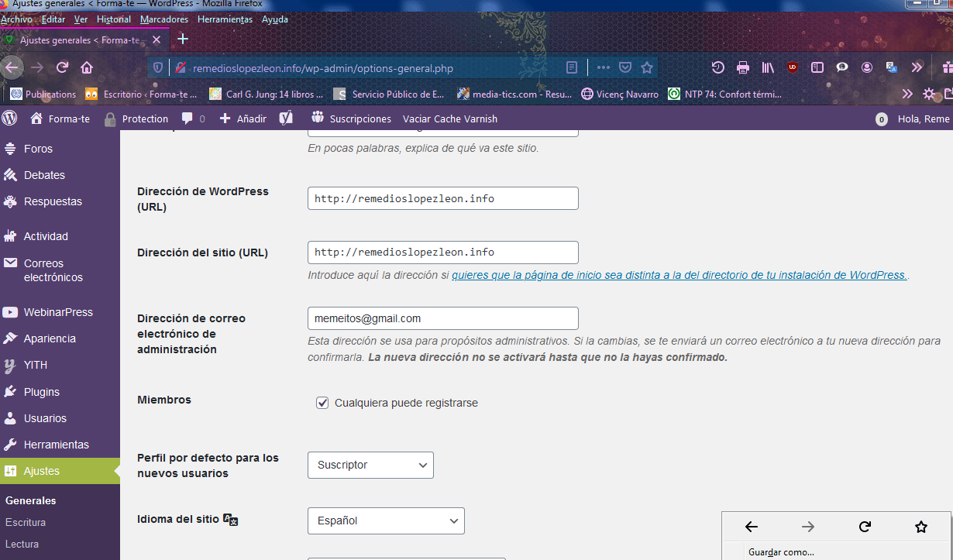The image size is (953, 560).
Task: Close the 'Ajustes generales' tab
Action: point(157,40)
